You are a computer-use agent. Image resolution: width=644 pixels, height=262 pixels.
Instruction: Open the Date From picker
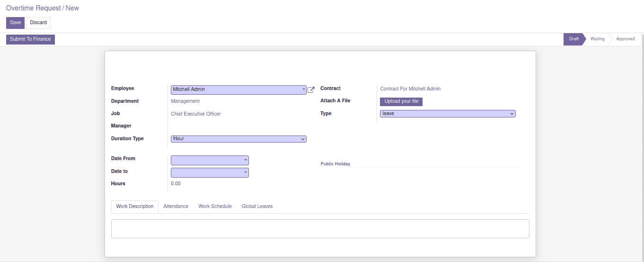209,161
